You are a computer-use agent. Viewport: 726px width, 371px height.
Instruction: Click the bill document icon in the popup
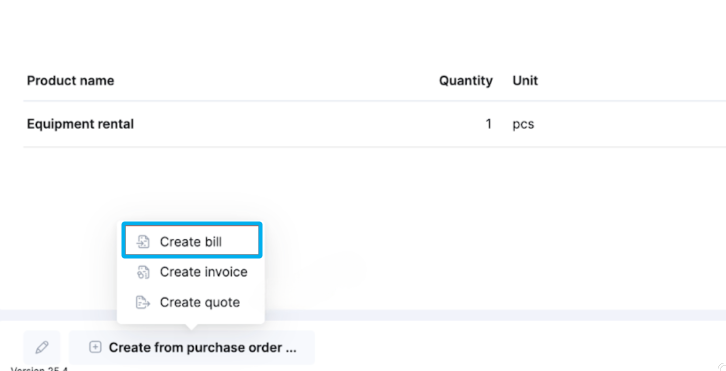(x=143, y=242)
